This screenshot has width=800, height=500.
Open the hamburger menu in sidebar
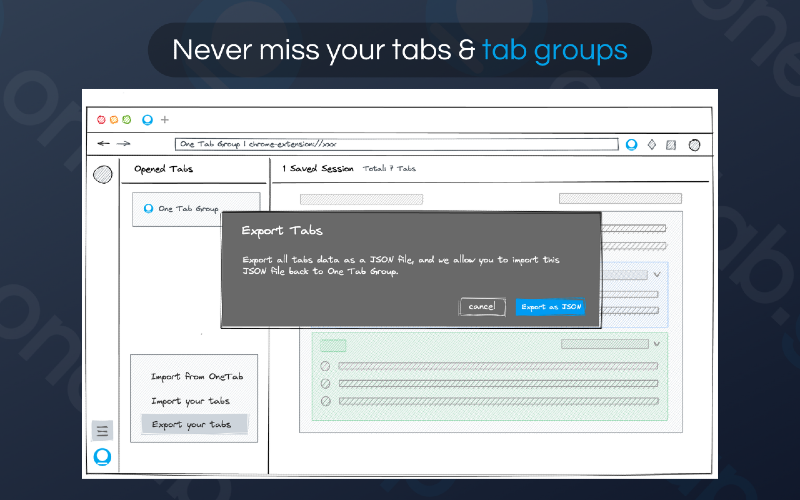point(102,431)
